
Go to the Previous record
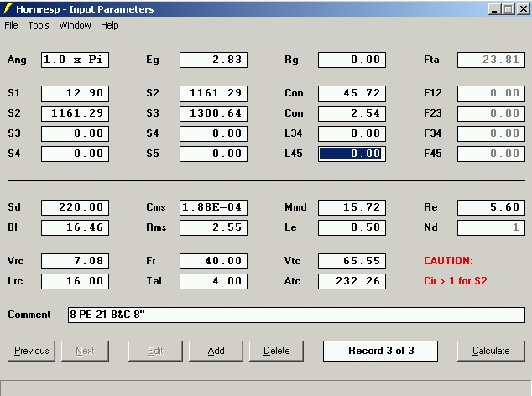coord(32,351)
